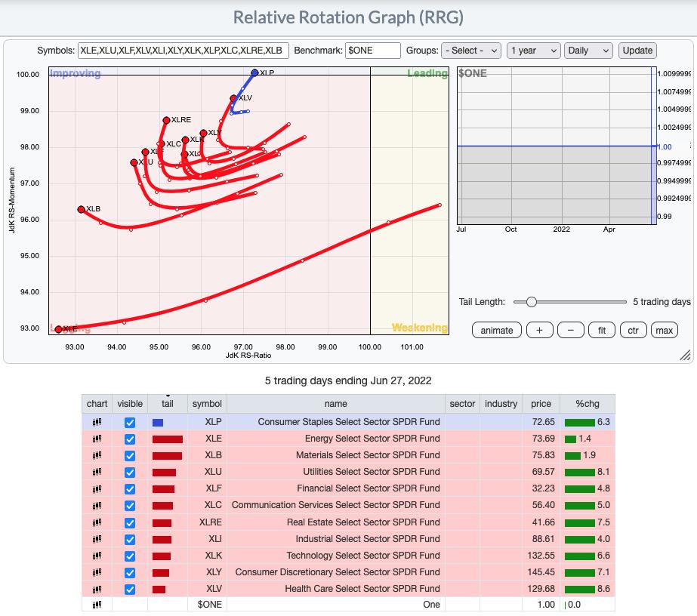697x616 pixels.
Task: Select the XLB data point on graph
Action: [81, 209]
